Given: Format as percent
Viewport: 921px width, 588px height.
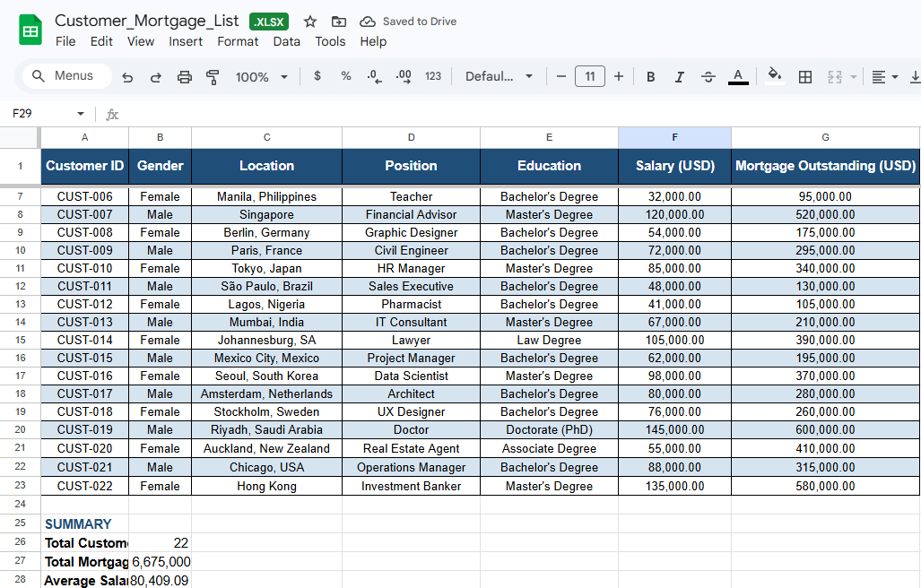Looking at the screenshot, I should tap(346, 76).
